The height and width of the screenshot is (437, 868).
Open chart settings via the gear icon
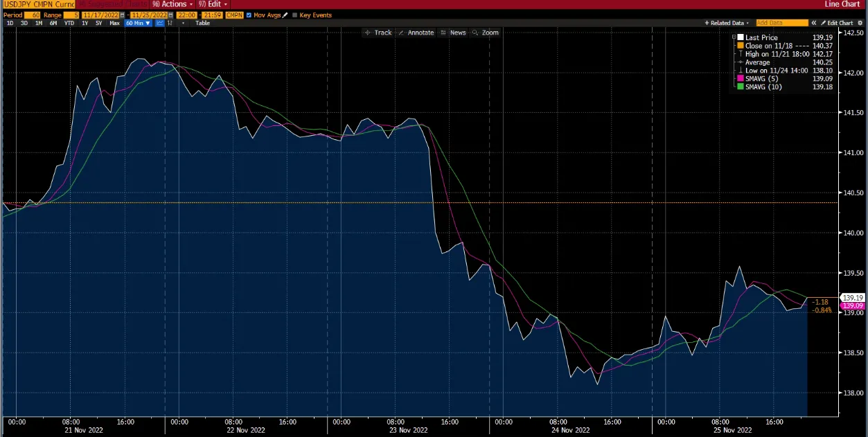click(860, 23)
